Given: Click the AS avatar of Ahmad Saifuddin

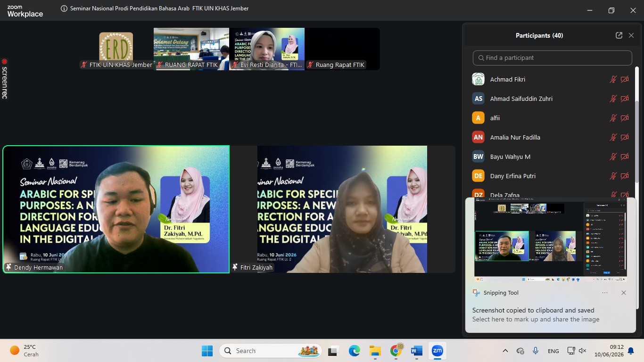Looking at the screenshot, I should click(x=478, y=99).
